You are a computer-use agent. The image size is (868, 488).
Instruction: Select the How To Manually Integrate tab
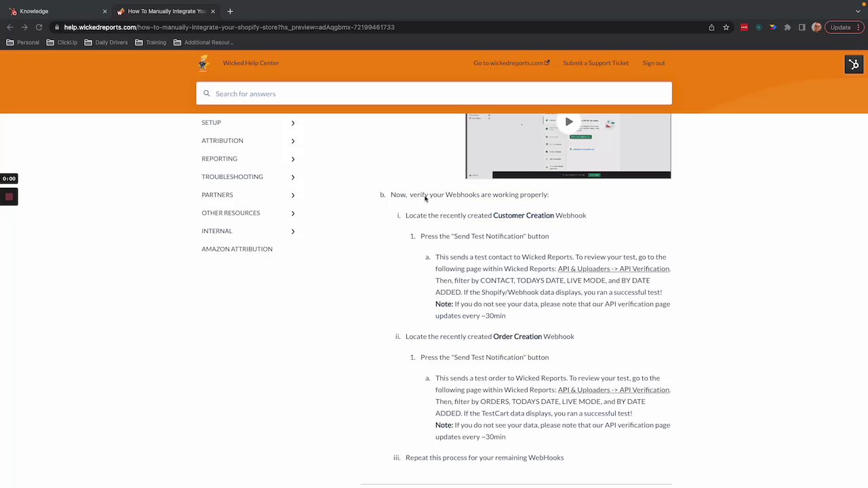coord(165,11)
